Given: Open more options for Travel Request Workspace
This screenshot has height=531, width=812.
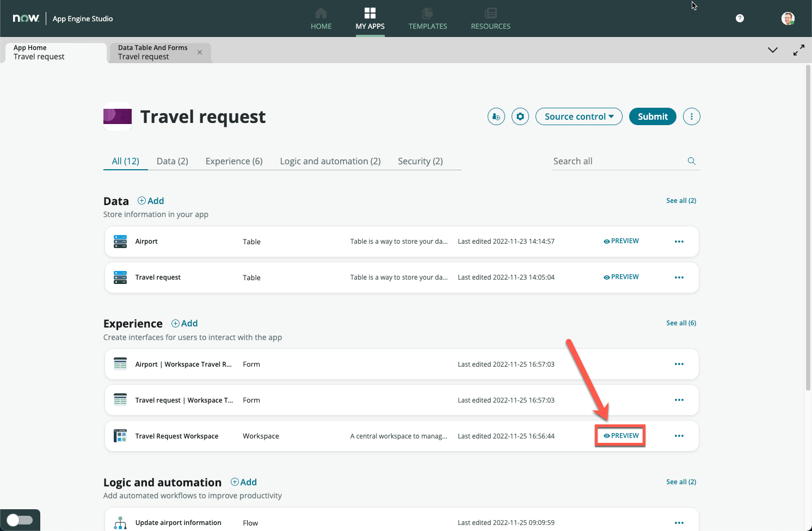Looking at the screenshot, I should 679,436.
